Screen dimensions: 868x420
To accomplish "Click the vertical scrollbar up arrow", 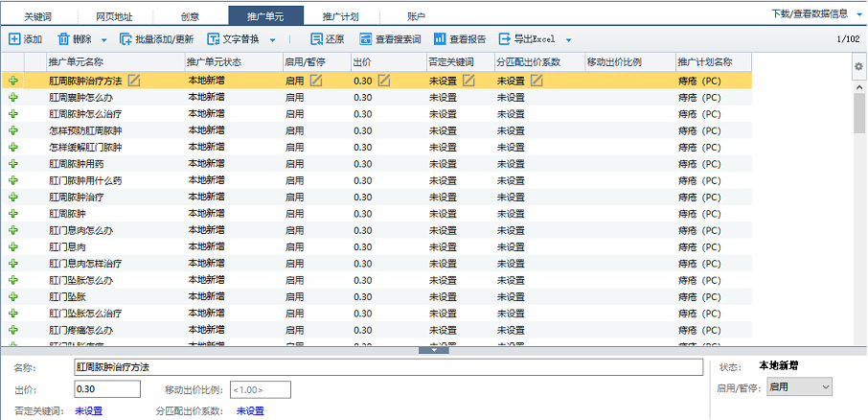I will click(859, 88).
